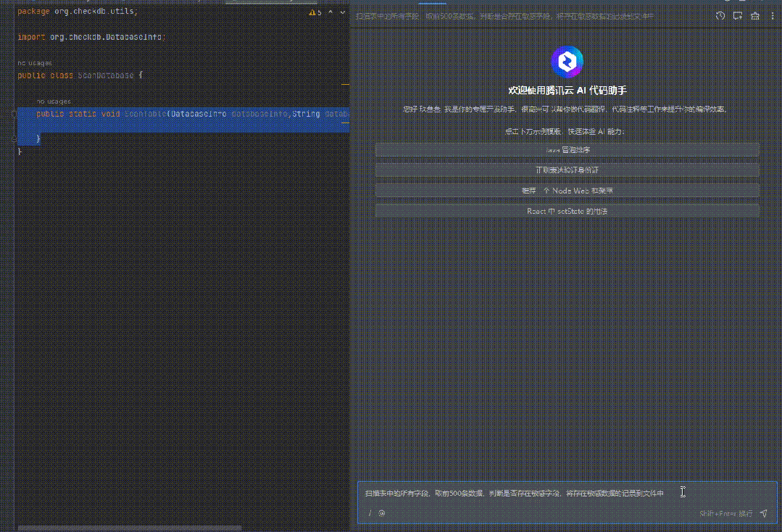782x532 pixels.
Task: Go to previous highlighted problem arrow
Action: [x=330, y=12]
